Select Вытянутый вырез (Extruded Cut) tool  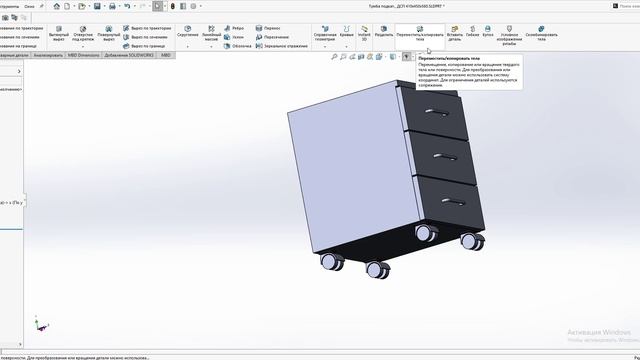[x=59, y=33]
